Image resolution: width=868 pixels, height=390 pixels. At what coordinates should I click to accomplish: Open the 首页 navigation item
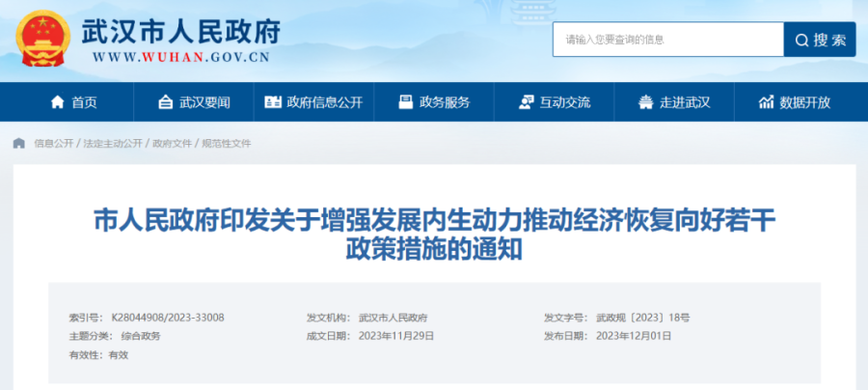coord(73,102)
